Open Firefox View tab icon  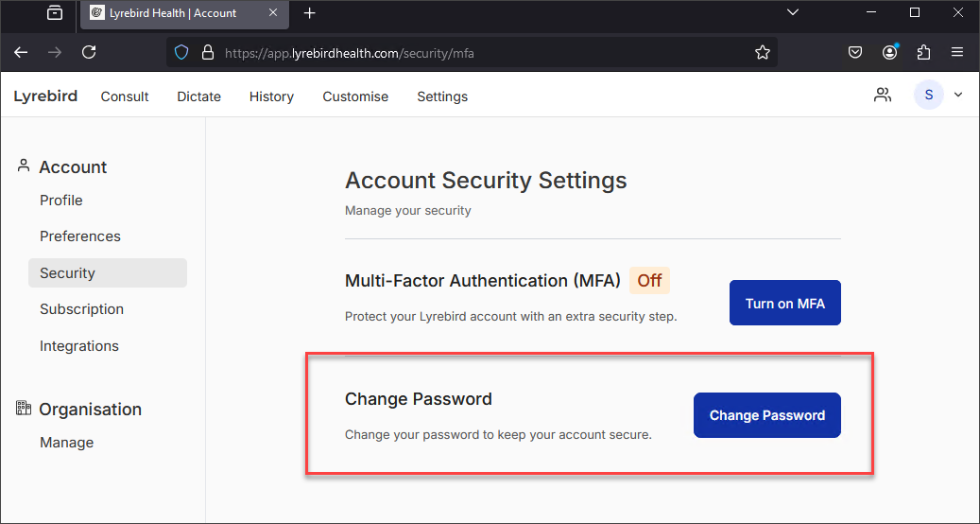55,12
